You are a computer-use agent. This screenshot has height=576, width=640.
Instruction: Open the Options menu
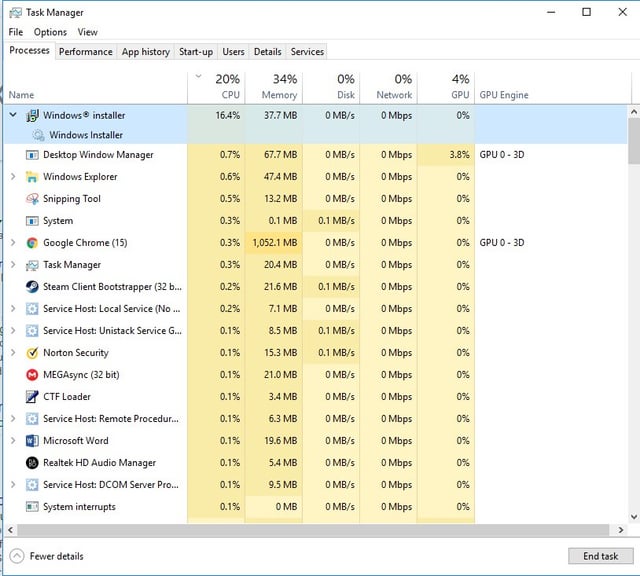point(50,32)
